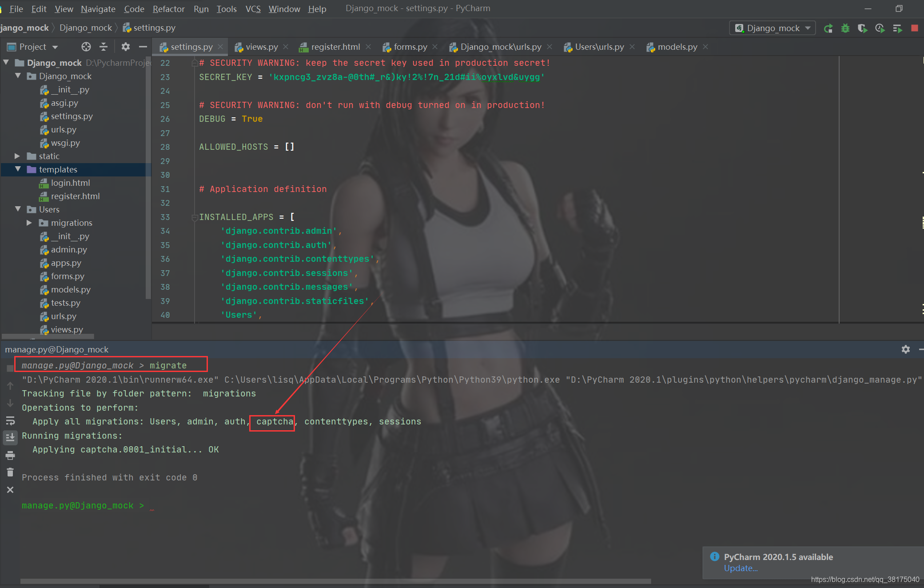Open the File menu
This screenshot has width=924, height=588.
point(16,9)
